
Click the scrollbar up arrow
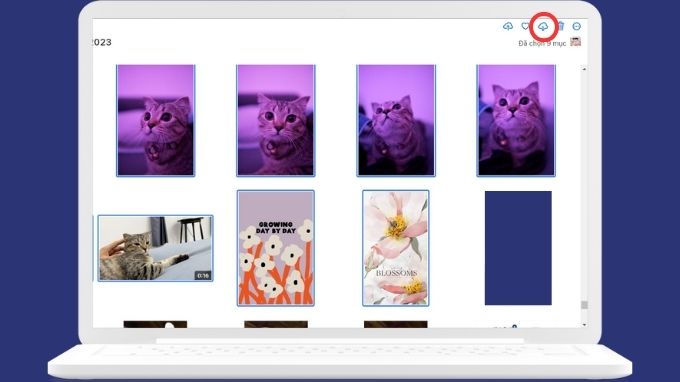pyautogui.click(x=584, y=69)
